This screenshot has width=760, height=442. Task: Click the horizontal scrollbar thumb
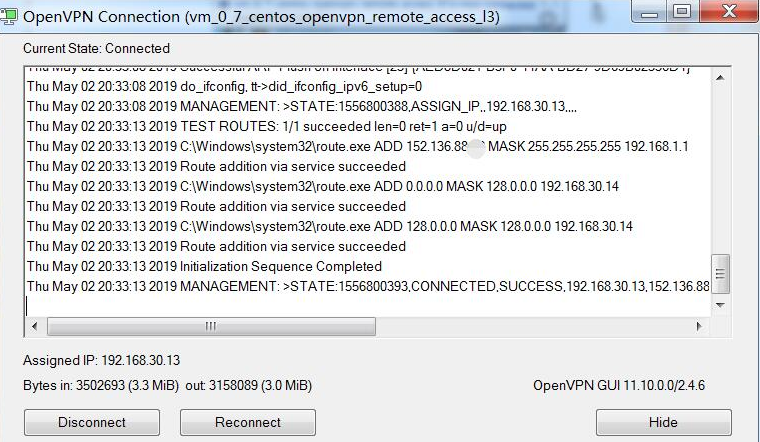(211, 326)
